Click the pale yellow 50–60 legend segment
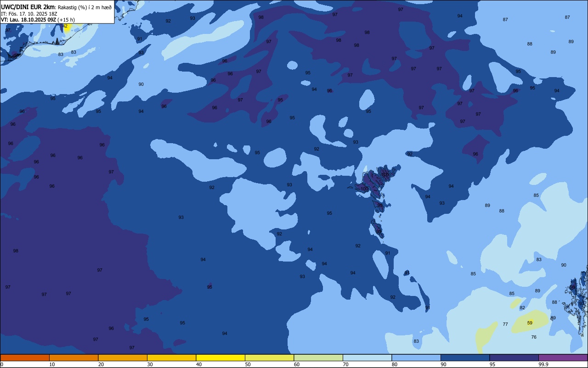This screenshot has height=368, width=588. tap(269, 357)
